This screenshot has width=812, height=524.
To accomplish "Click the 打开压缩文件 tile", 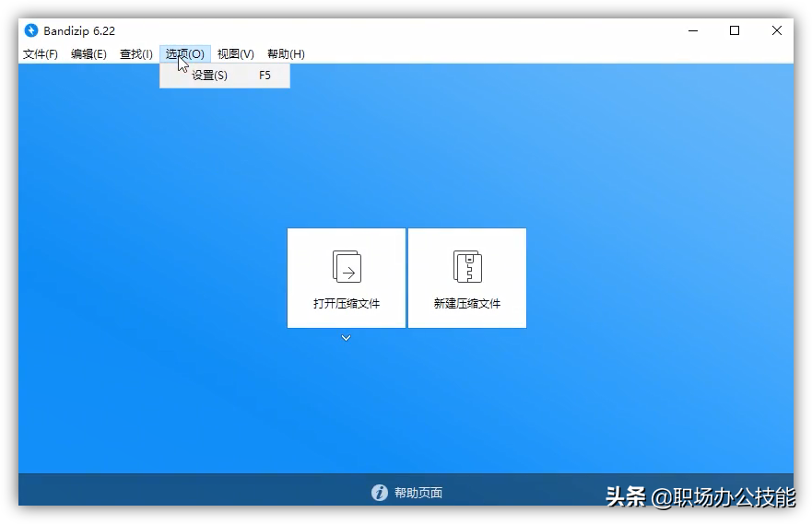I will coord(347,278).
